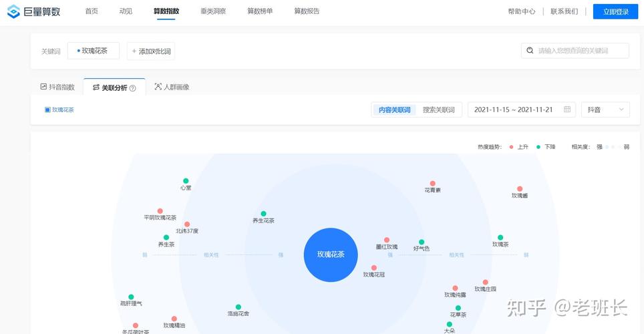This screenshot has height=334, width=644.
Task: Click the red 上升 legend dot
Action: click(511, 147)
